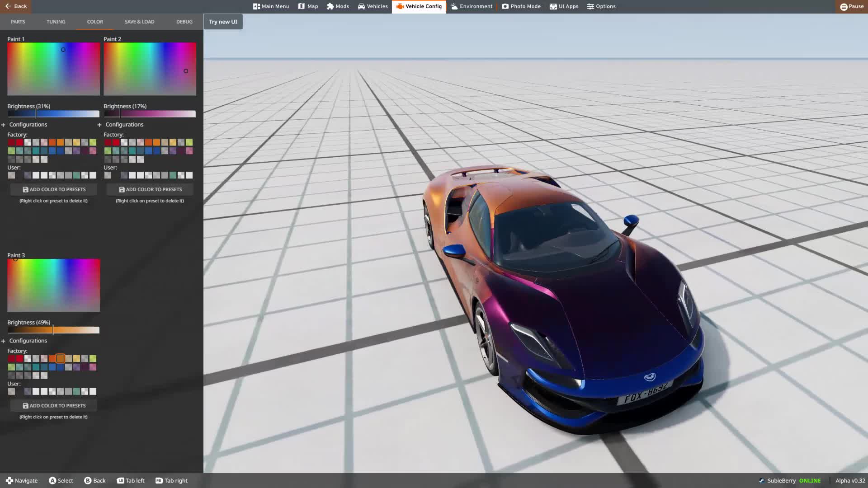Try the new UI
Screen dimensions: 868x488
click(223, 21)
